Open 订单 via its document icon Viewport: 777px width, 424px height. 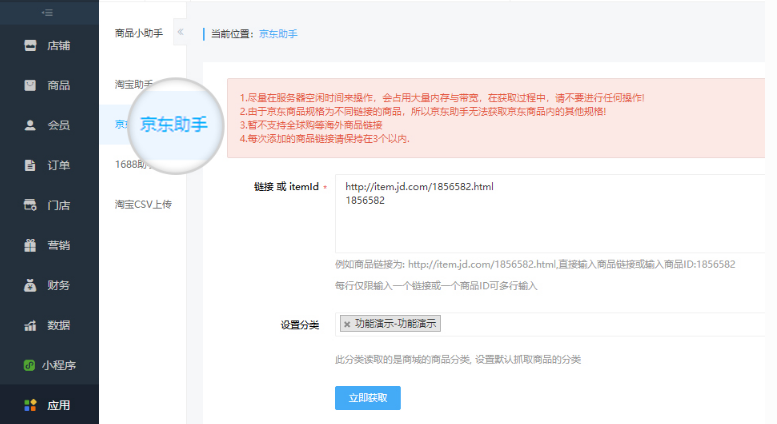pos(30,165)
